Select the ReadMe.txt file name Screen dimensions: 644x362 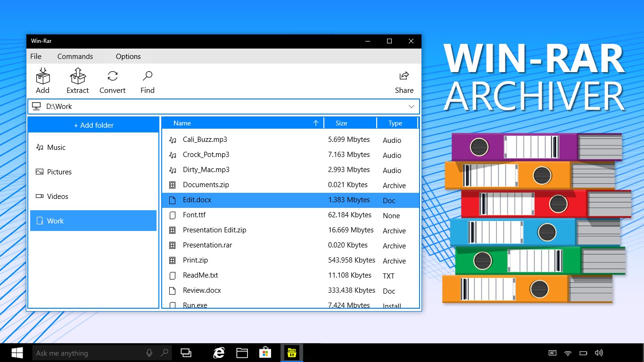coord(200,275)
